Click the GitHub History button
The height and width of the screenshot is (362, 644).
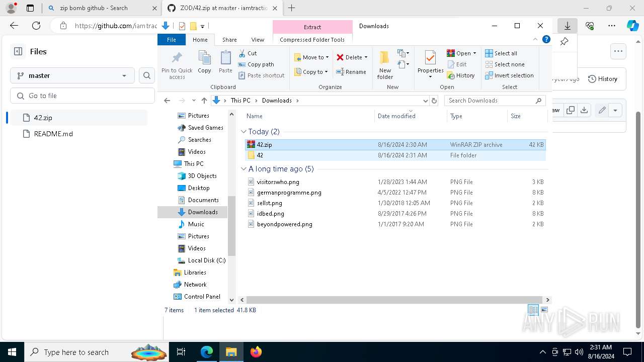602,79
